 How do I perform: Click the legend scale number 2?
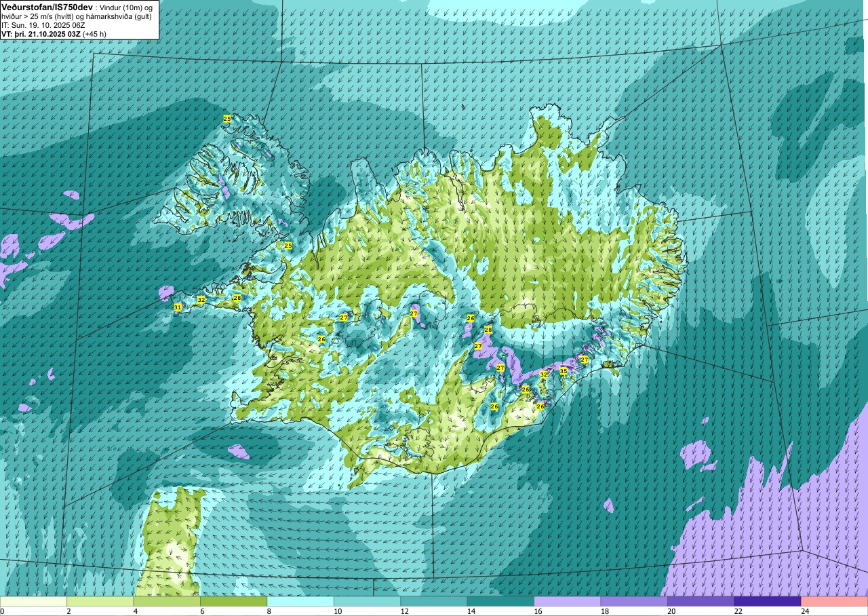(x=67, y=611)
